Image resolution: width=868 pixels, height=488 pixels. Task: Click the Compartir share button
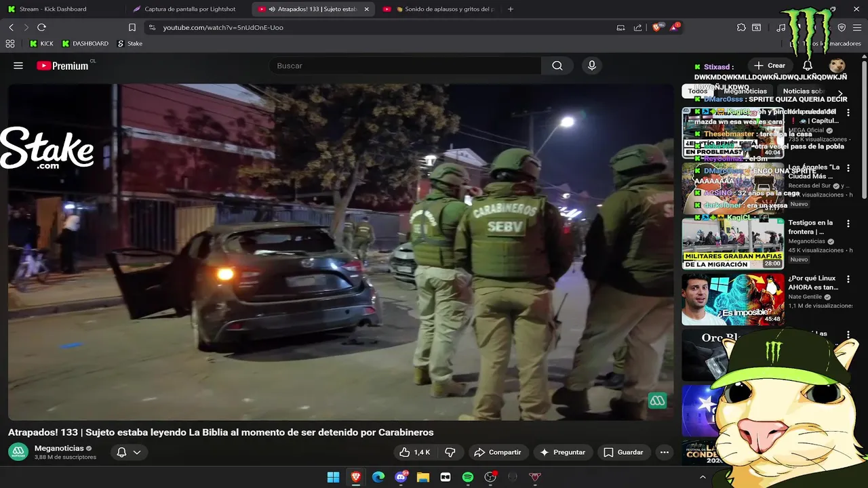(498, 452)
